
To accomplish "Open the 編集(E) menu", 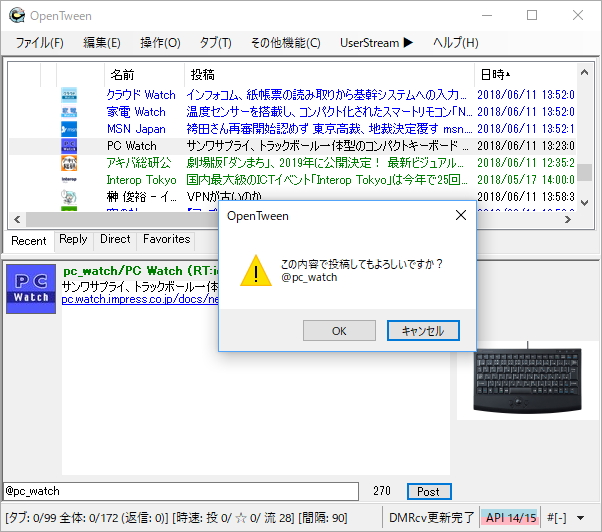I will (102, 43).
